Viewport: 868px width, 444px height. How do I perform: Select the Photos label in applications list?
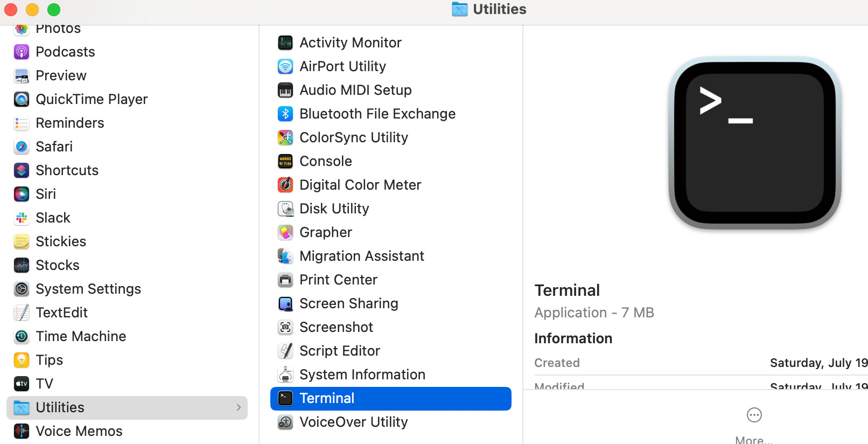[58, 29]
